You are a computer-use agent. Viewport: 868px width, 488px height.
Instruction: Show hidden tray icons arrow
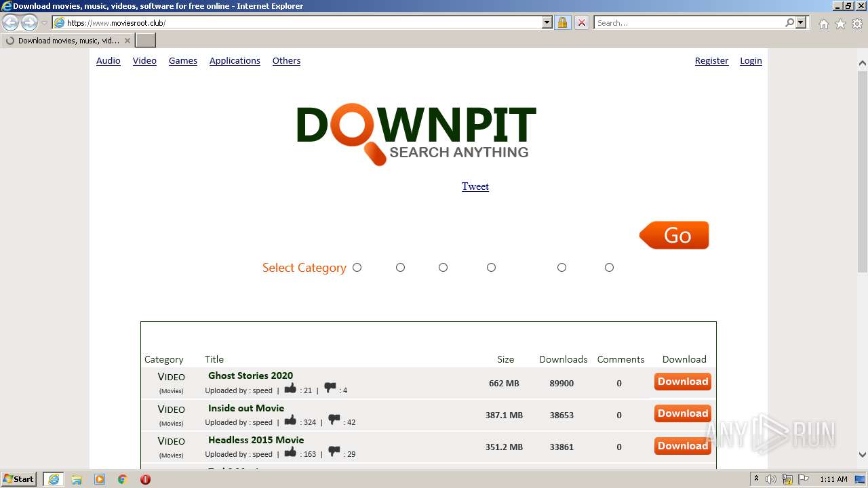click(756, 479)
